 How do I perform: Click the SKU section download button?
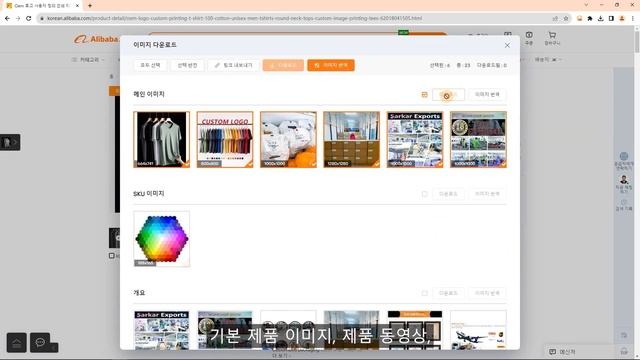(x=448, y=194)
